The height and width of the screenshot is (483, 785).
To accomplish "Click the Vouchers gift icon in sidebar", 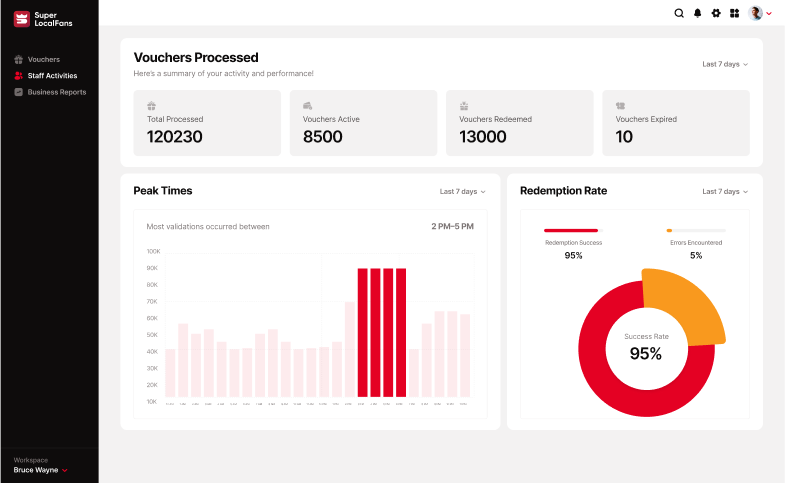I will [x=18, y=60].
